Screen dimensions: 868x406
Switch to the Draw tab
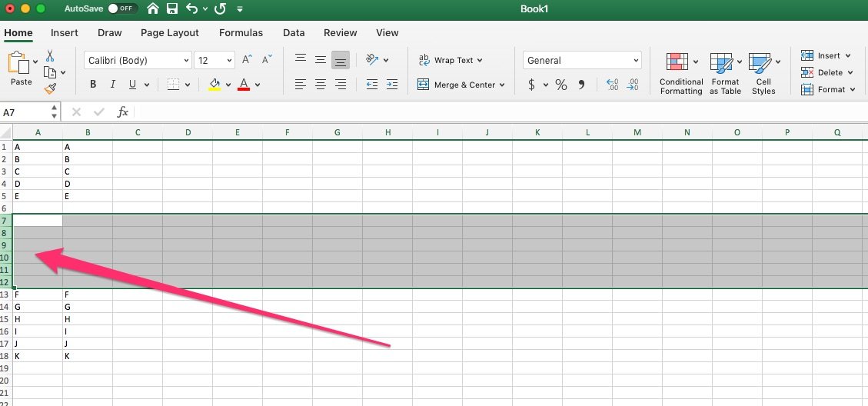[x=110, y=32]
